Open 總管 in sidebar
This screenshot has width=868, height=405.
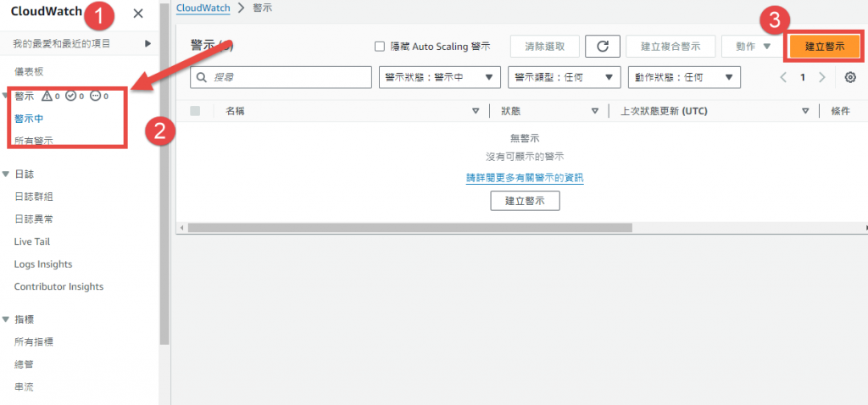[24, 364]
